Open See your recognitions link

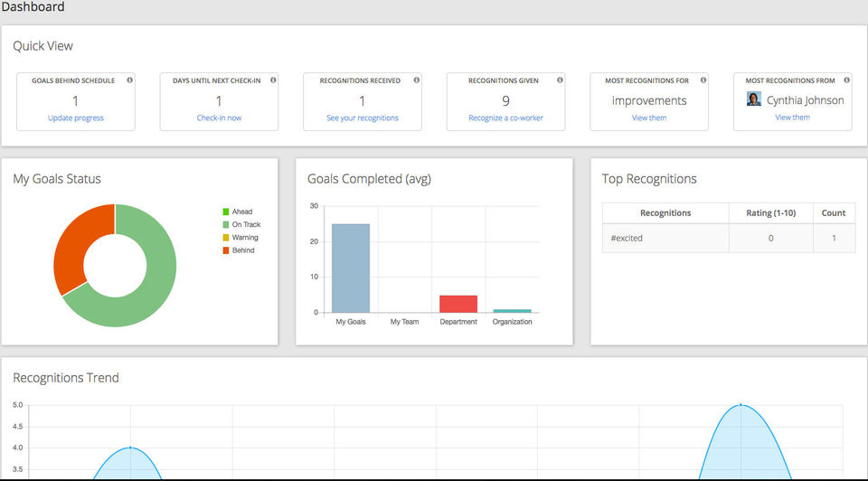tap(363, 118)
